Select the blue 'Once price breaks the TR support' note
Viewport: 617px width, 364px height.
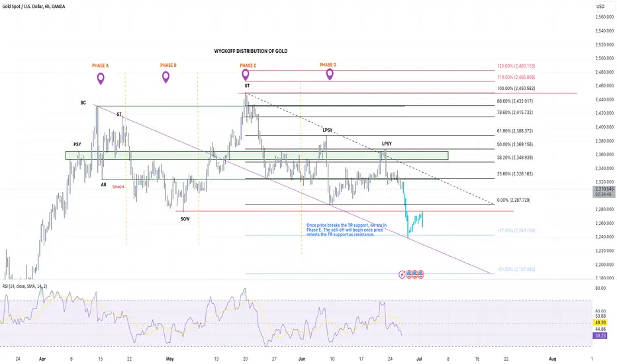click(346, 230)
